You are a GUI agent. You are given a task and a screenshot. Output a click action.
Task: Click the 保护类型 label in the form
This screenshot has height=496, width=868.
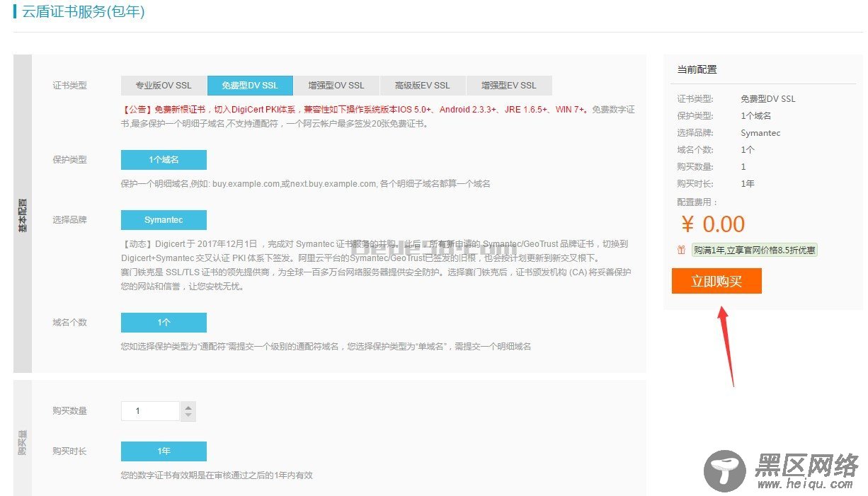click(x=69, y=160)
